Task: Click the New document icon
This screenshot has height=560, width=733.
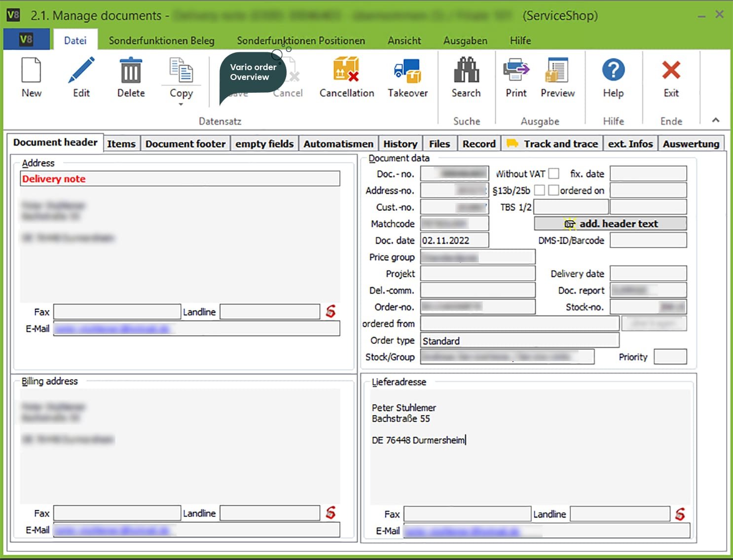Action: tap(31, 70)
